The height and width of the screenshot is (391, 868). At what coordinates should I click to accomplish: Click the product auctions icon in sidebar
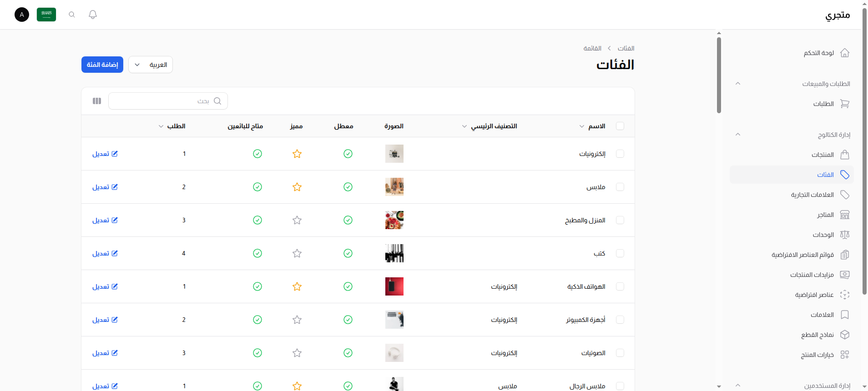pyautogui.click(x=845, y=275)
